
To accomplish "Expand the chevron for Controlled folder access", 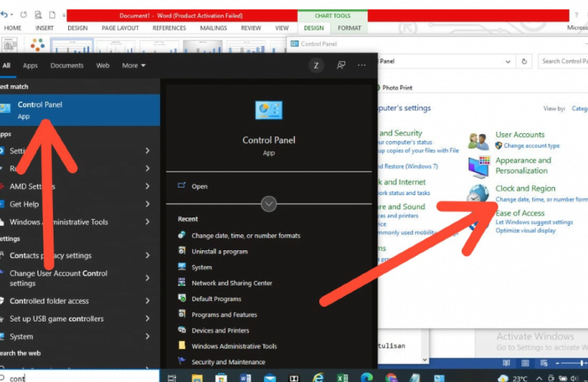I will coord(147,301).
